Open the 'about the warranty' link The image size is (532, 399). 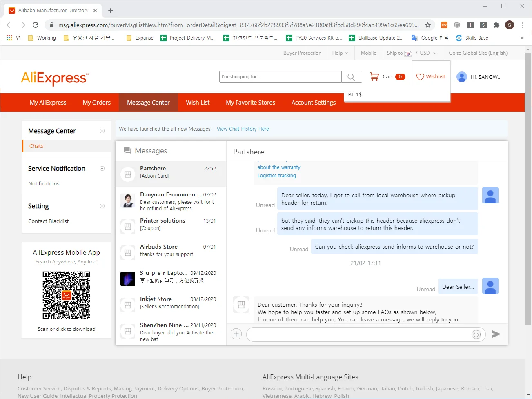[279, 167]
